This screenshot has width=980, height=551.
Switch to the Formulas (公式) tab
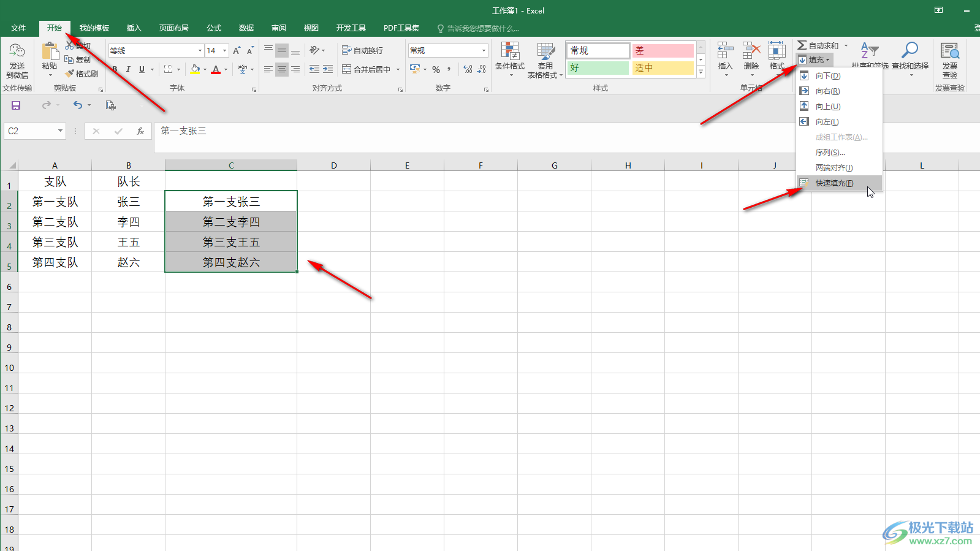click(x=214, y=28)
